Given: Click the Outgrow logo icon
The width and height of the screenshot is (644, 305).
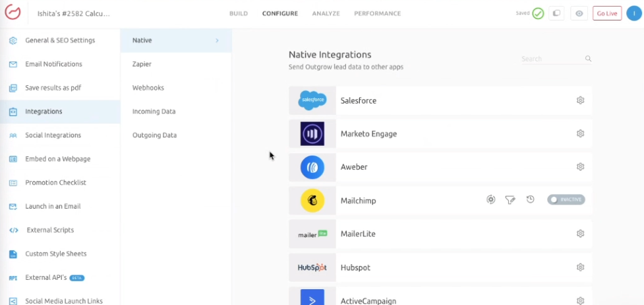Looking at the screenshot, I should [13, 13].
